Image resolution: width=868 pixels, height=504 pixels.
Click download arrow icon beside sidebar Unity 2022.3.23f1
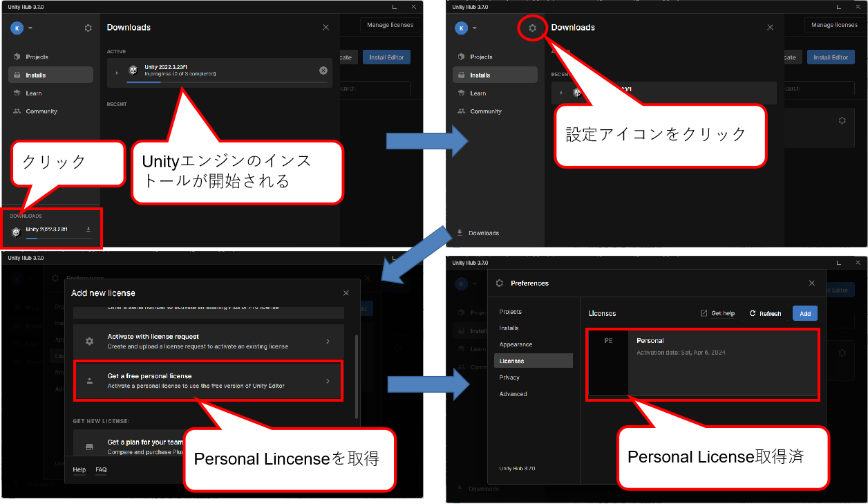pos(88,229)
